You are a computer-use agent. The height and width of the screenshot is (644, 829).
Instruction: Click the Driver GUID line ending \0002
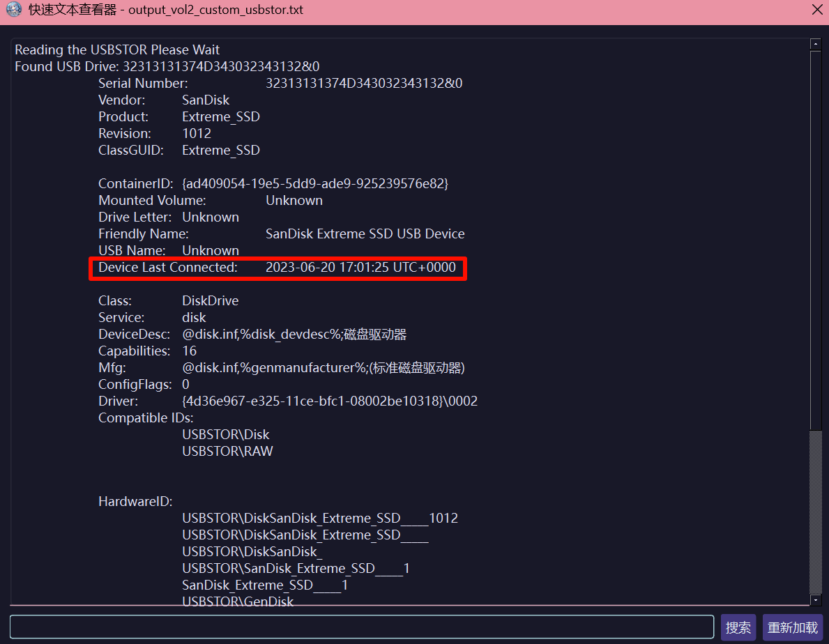pyautogui.click(x=330, y=401)
